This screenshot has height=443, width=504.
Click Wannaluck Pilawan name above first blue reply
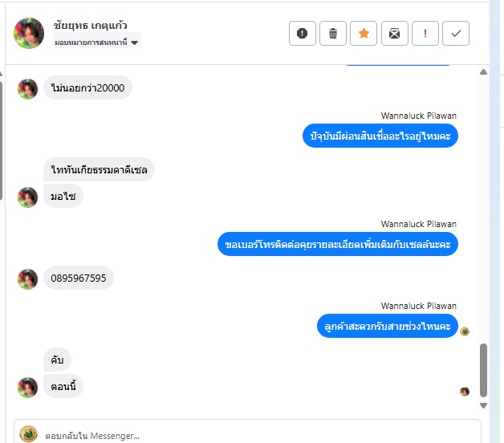pyautogui.click(x=418, y=116)
